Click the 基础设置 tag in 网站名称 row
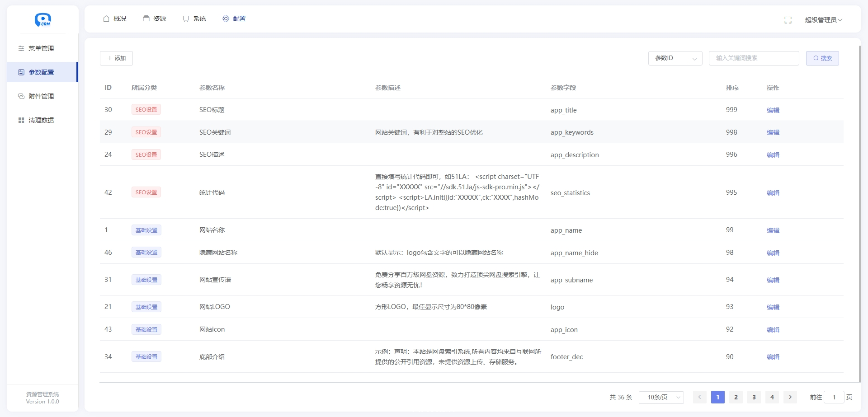 click(x=146, y=230)
